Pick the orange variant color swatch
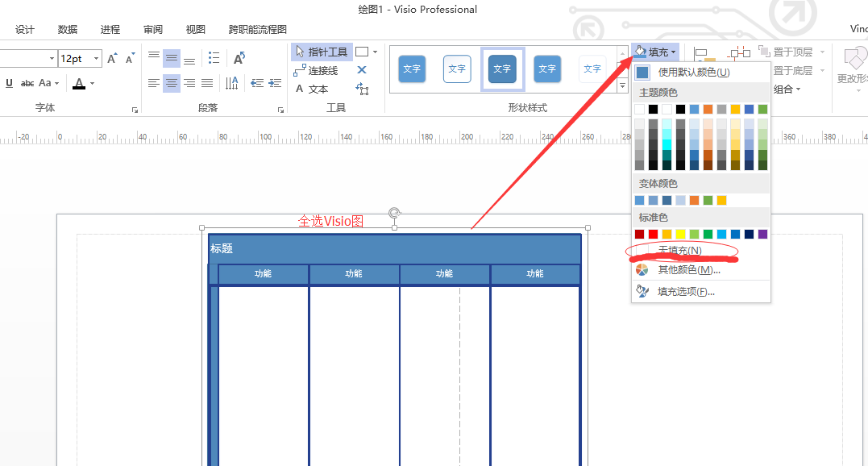 (694, 200)
